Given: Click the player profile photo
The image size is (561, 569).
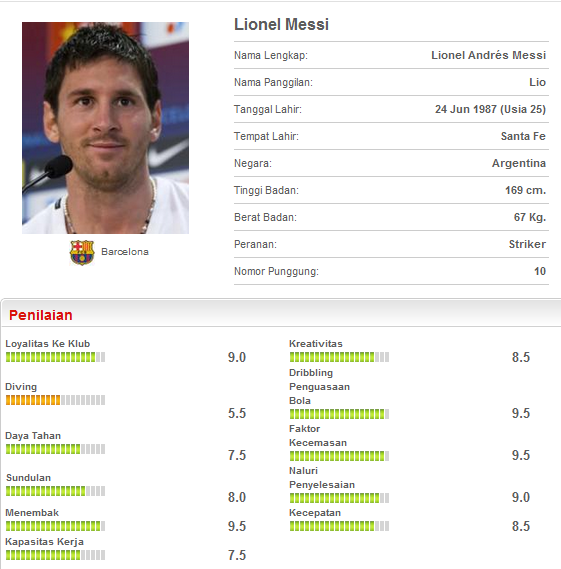Looking at the screenshot, I should pyautogui.click(x=105, y=128).
